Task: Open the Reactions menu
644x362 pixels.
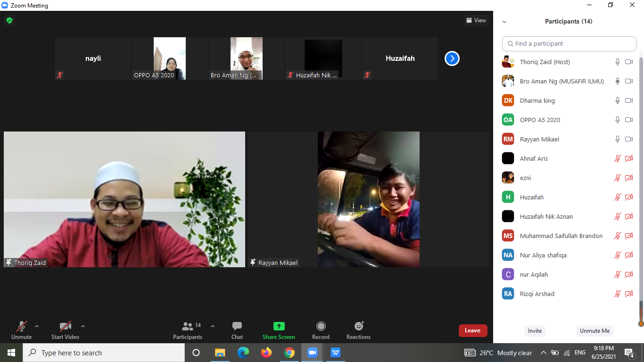Action: pyautogui.click(x=359, y=326)
